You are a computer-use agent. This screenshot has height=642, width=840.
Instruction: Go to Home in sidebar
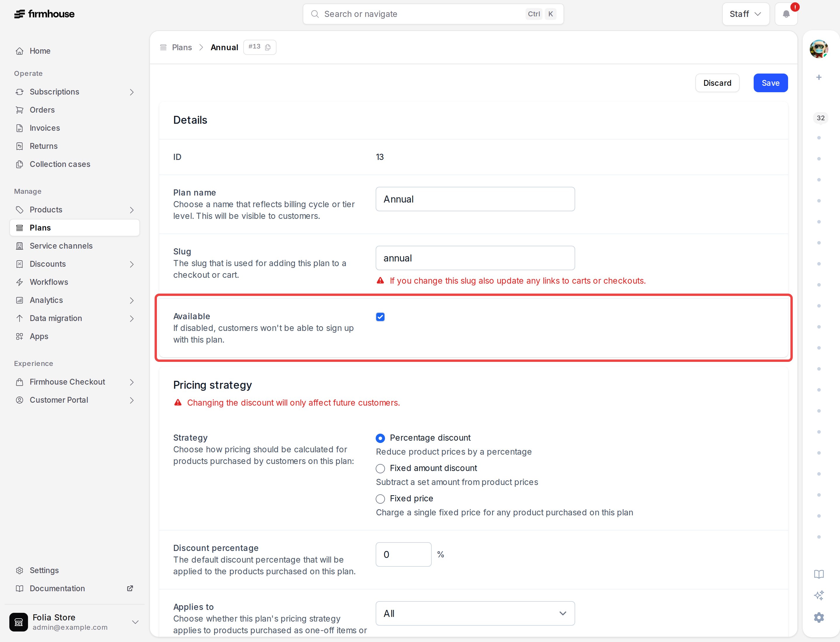pos(74,51)
